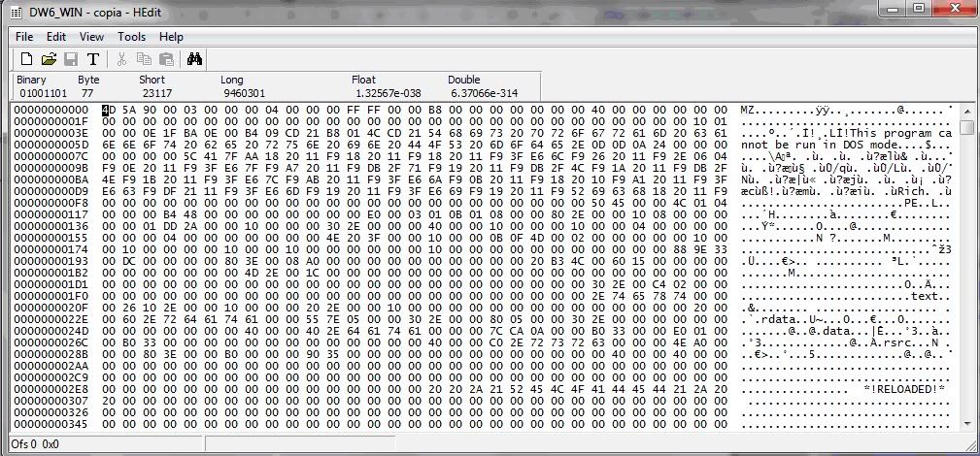This screenshot has height=456, width=980.
Task: Click the Cut scissors icon
Action: coord(122,59)
